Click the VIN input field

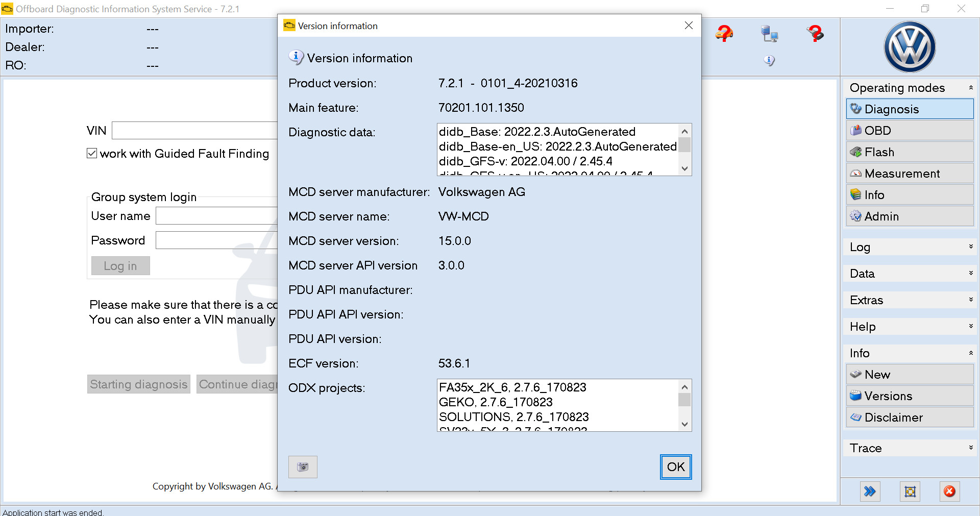[194, 130]
